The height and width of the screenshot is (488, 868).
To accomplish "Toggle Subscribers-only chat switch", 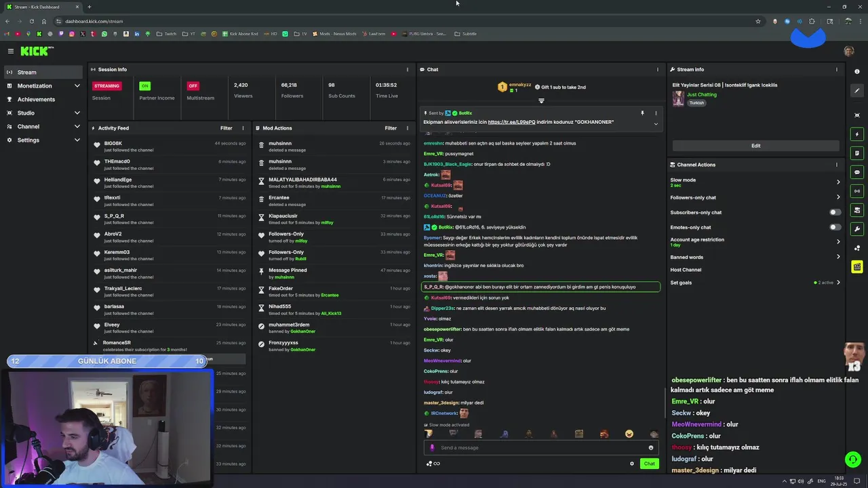I will [835, 212].
